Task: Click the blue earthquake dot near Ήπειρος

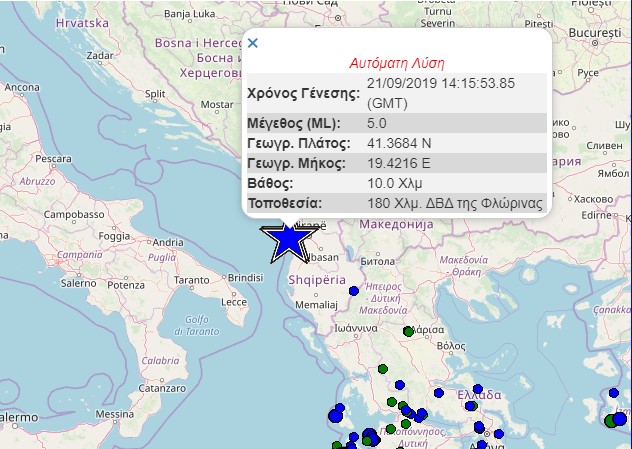Action: 354,291
